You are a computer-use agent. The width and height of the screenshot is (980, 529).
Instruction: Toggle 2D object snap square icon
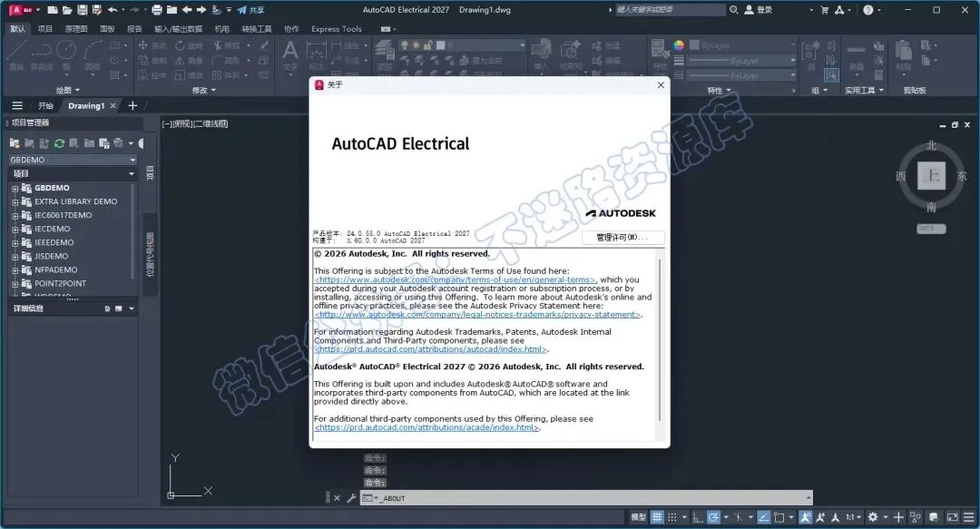pos(779,517)
